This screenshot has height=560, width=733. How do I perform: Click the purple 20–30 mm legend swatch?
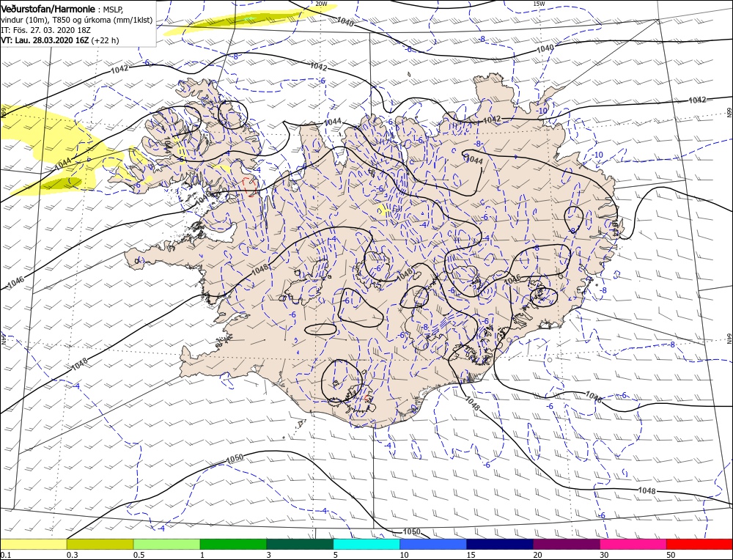567,544
